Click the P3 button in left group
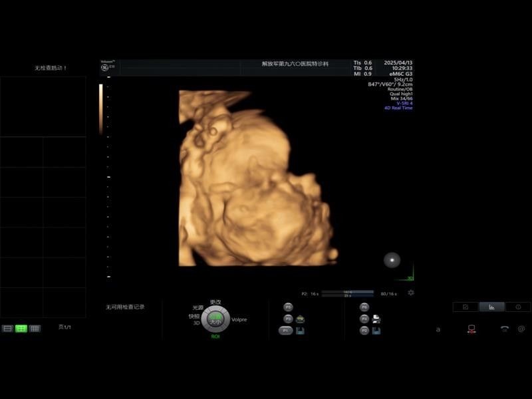This screenshot has width=532, height=399. 288,319
